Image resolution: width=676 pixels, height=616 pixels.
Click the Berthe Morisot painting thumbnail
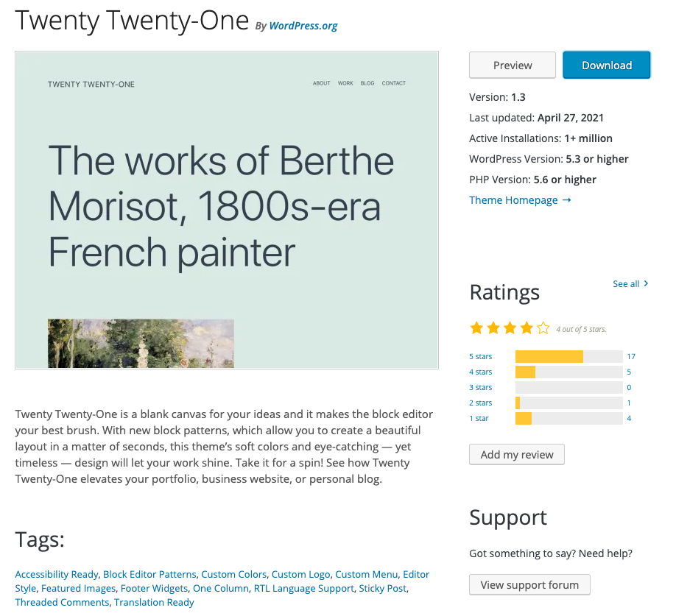tap(140, 344)
